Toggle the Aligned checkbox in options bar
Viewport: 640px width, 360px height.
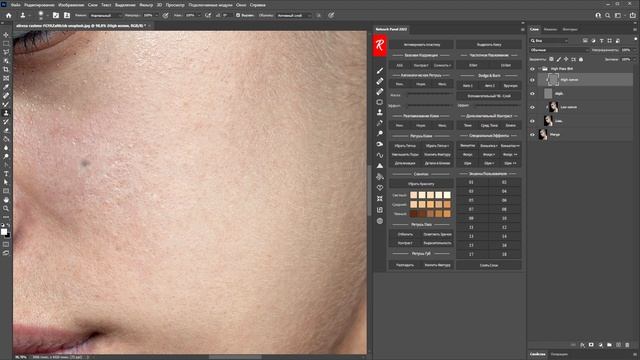238,16
